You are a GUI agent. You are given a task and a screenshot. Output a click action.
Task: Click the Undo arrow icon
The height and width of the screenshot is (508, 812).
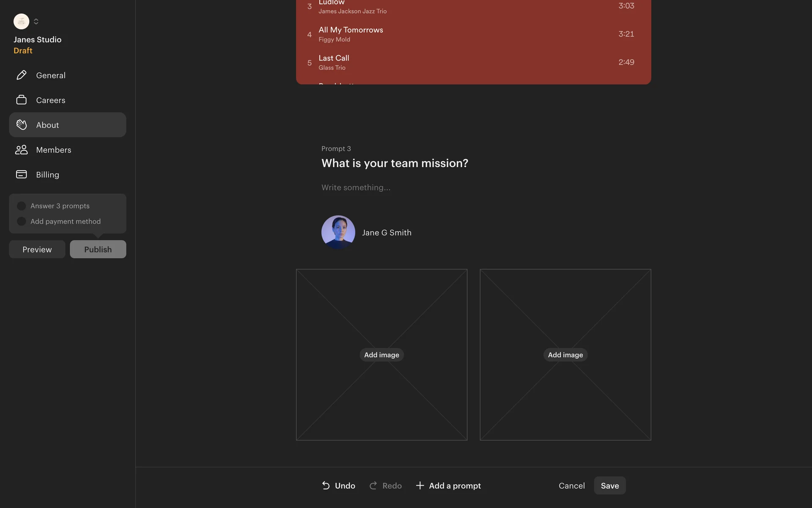pyautogui.click(x=326, y=486)
